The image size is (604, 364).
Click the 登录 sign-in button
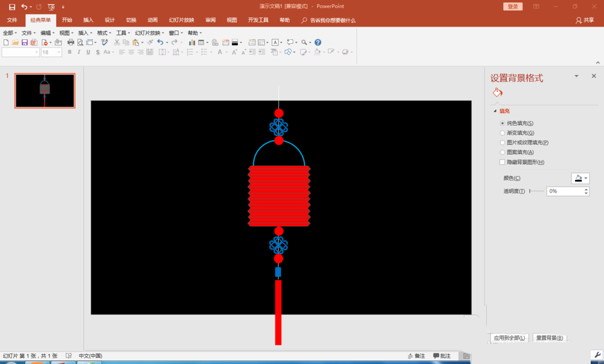pyautogui.click(x=513, y=7)
